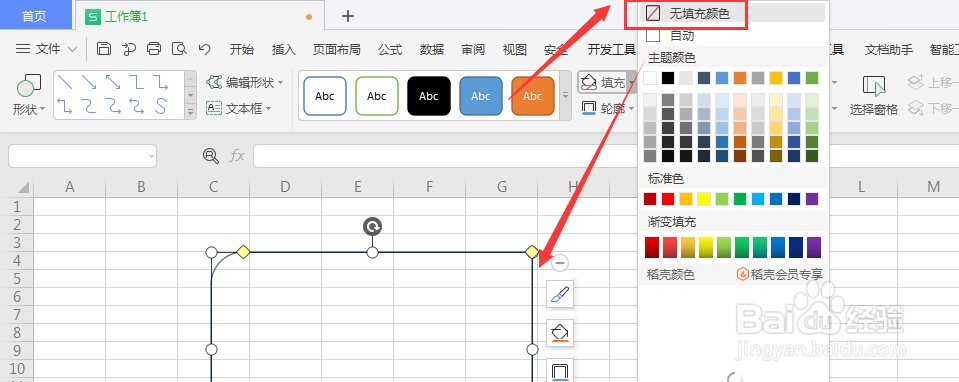
Task: Select the curved double-arrow connector shape
Action: click(137, 106)
